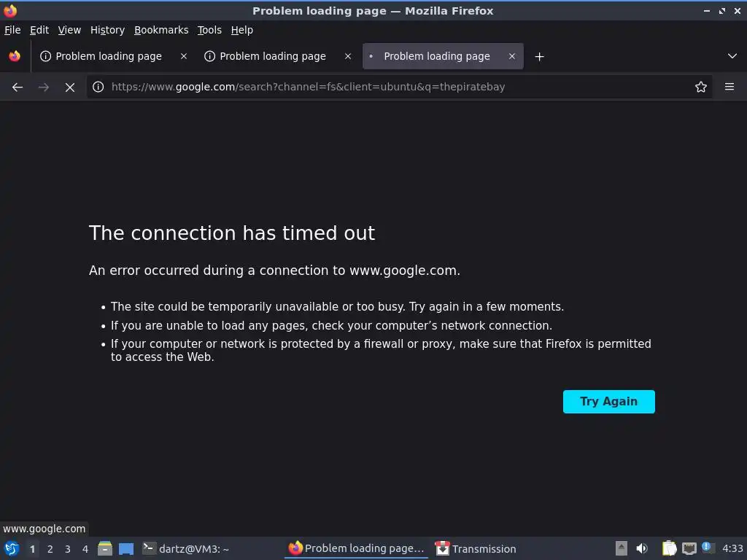Viewport: 747px width, 560px height.
Task: Expand the list all tabs chevron
Action: pos(732,56)
